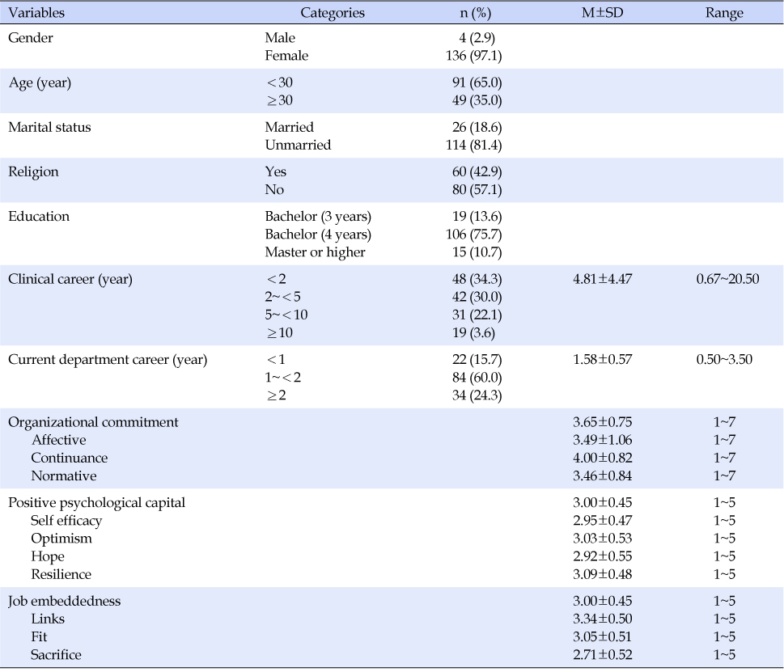Click the M±SD column header
784x672 pixels.
tap(602, 13)
